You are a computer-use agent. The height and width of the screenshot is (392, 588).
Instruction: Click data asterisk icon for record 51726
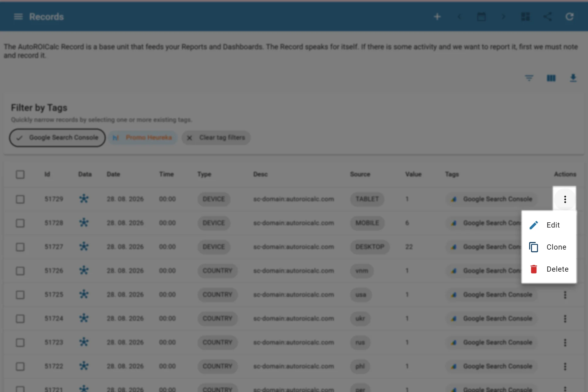coord(84,270)
